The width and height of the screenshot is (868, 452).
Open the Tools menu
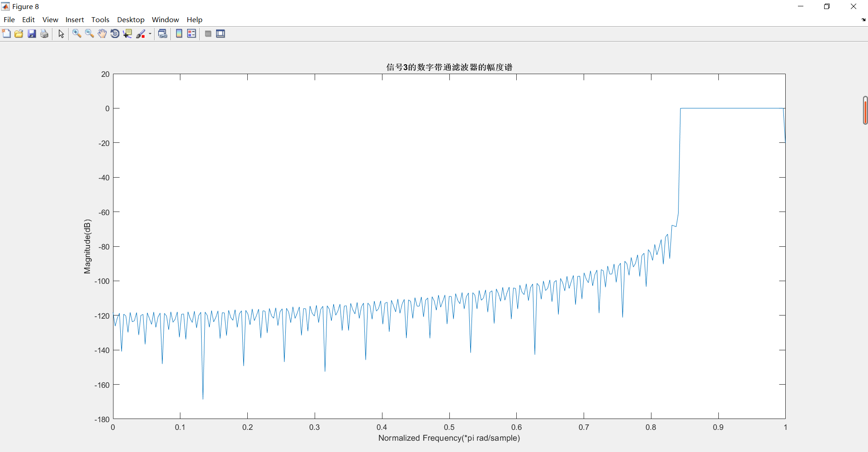click(x=100, y=20)
